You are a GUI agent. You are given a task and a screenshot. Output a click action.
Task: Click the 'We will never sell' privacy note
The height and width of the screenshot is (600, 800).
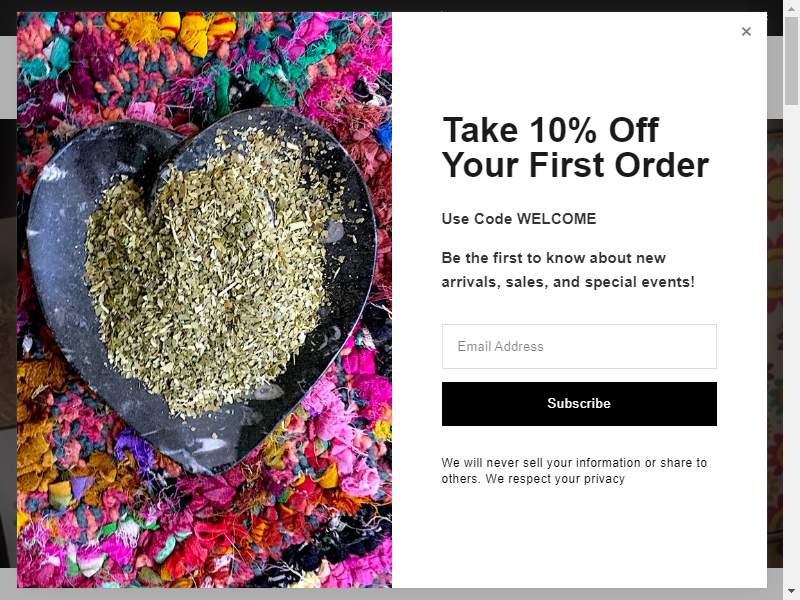point(574,463)
